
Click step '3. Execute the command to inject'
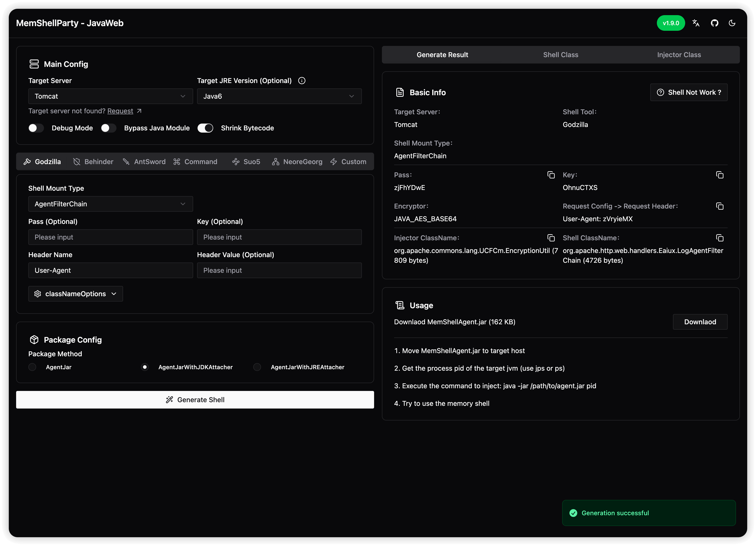click(495, 386)
